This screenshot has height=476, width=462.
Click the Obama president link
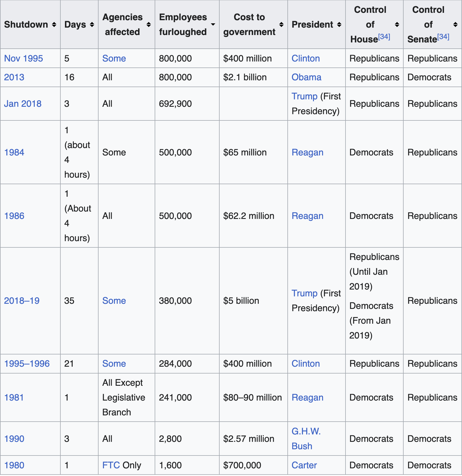(x=306, y=77)
